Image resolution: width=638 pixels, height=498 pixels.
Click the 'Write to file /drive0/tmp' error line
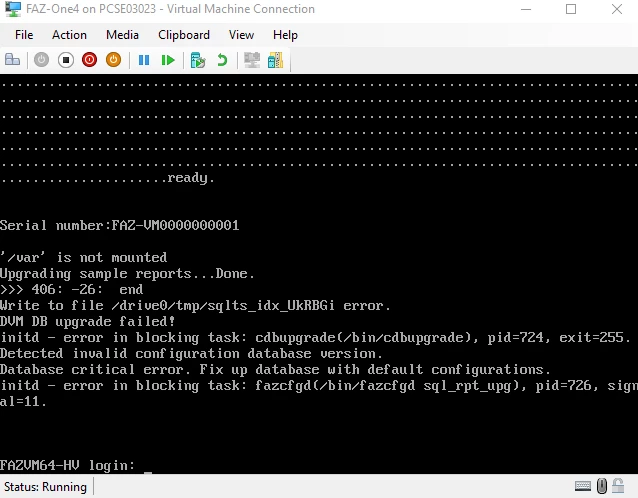(195, 306)
